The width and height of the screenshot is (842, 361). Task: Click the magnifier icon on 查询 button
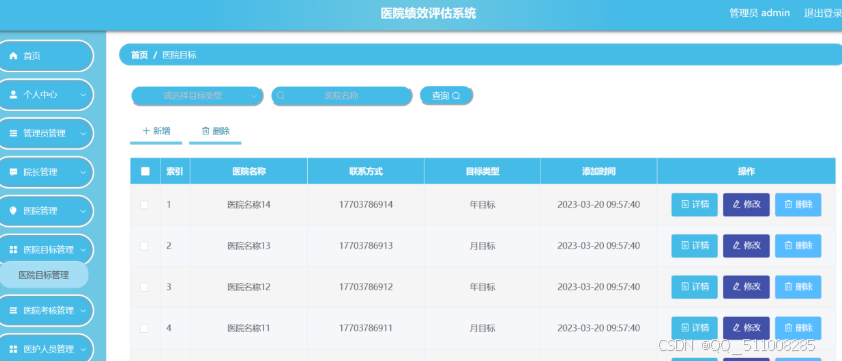pos(456,96)
